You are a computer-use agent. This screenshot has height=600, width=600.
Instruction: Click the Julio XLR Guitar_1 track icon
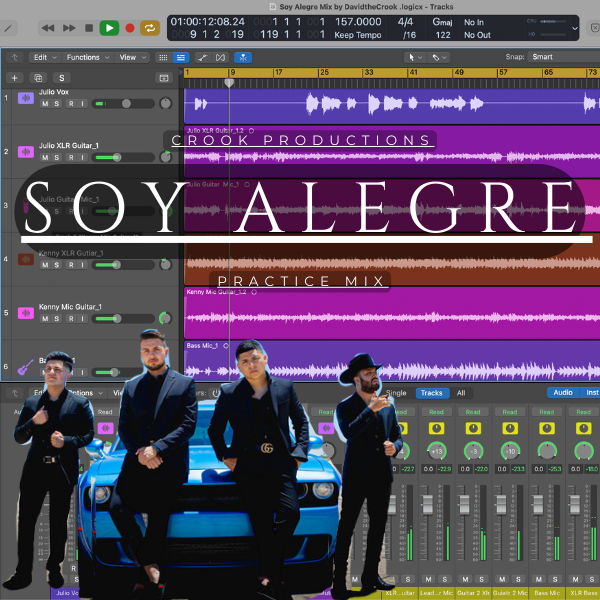click(26, 152)
